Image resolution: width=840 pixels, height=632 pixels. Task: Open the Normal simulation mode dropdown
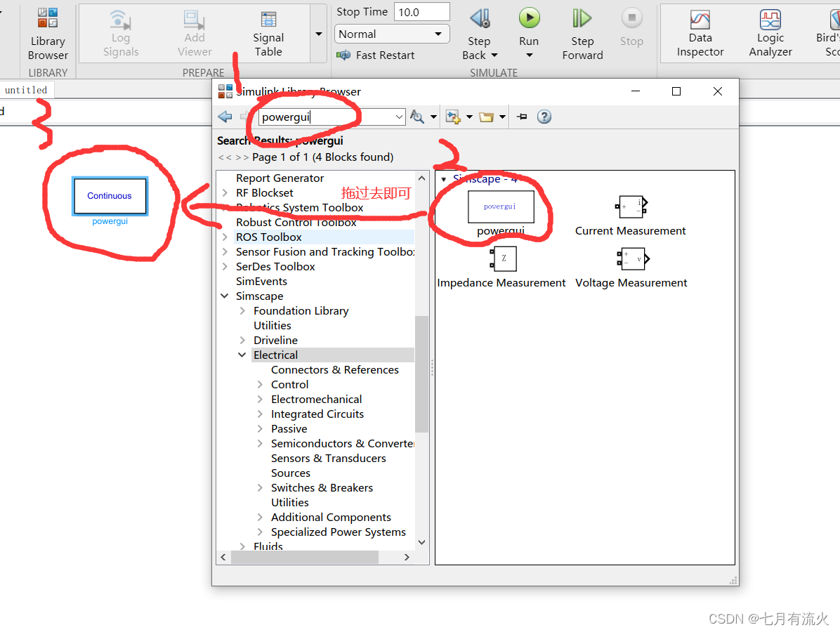point(392,34)
